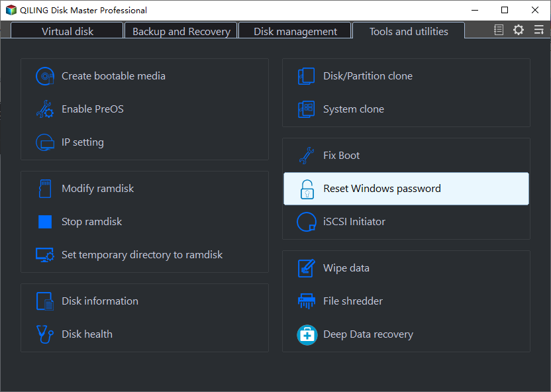Screen dimensions: 551x392
Task: Switch to the Virtual disk tab
Action: (x=67, y=31)
